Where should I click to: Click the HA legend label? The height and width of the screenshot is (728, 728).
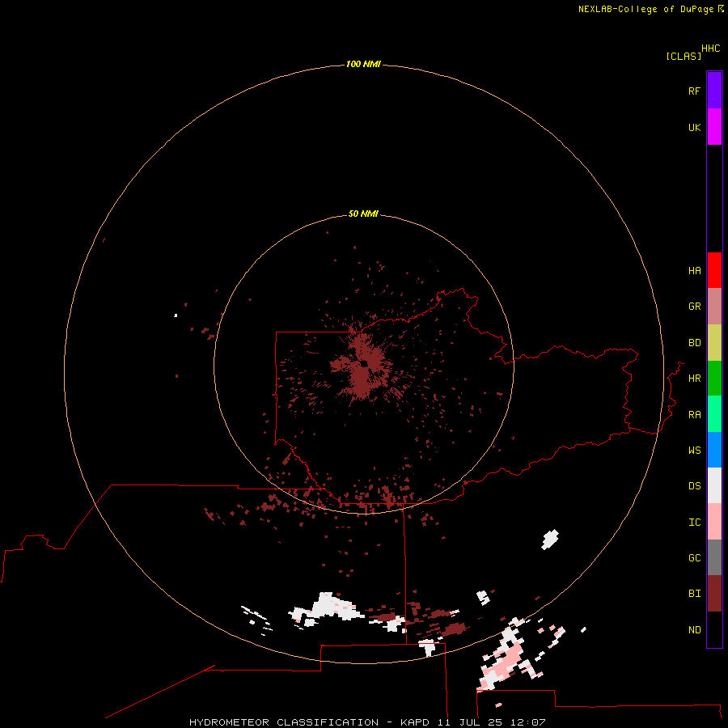point(694,271)
